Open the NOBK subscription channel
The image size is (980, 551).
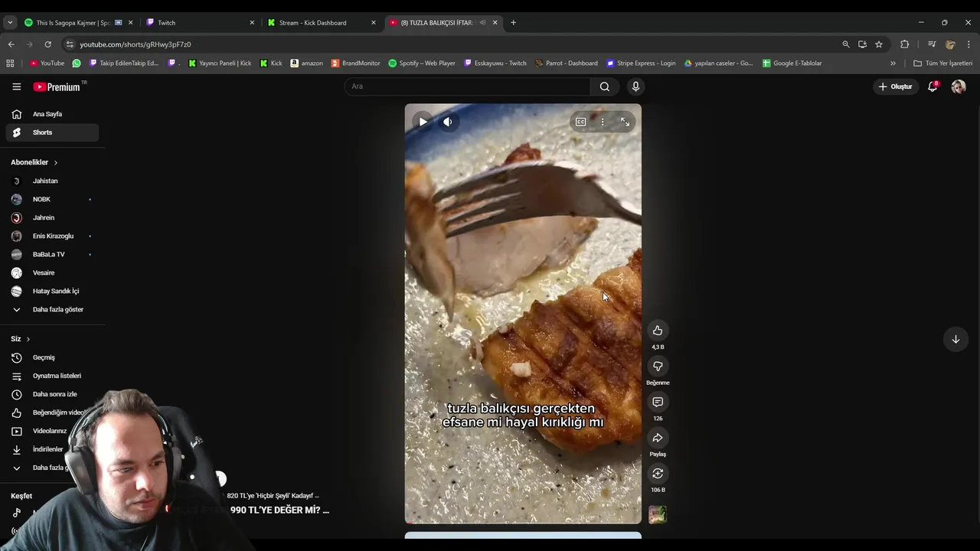52,199
